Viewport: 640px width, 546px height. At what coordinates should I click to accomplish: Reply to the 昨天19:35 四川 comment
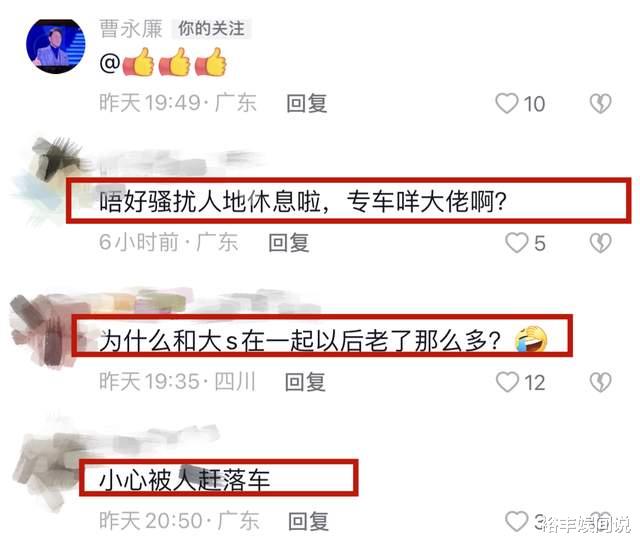tap(305, 382)
